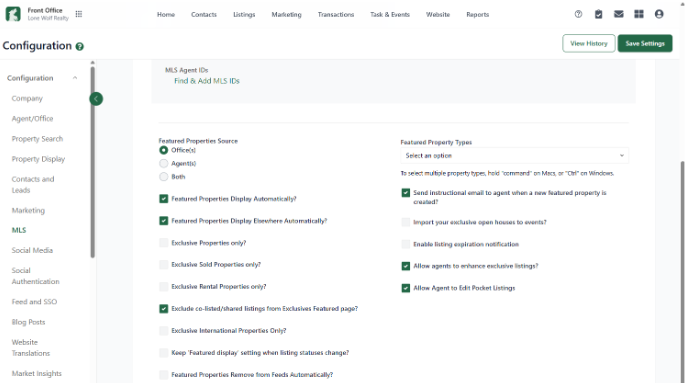Open the Featured Property Types dropdown
Screen dimensions: 689x383
(x=514, y=155)
